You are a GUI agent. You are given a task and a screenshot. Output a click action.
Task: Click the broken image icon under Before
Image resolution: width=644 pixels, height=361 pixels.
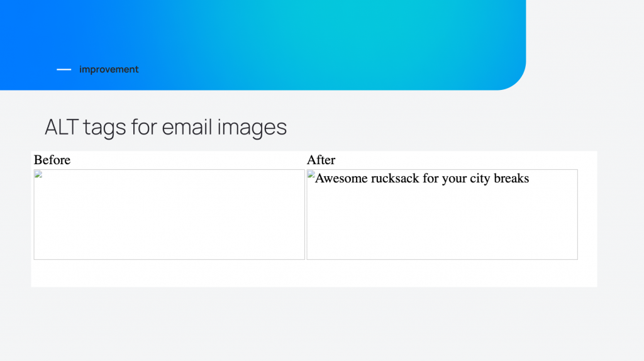coord(38,174)
